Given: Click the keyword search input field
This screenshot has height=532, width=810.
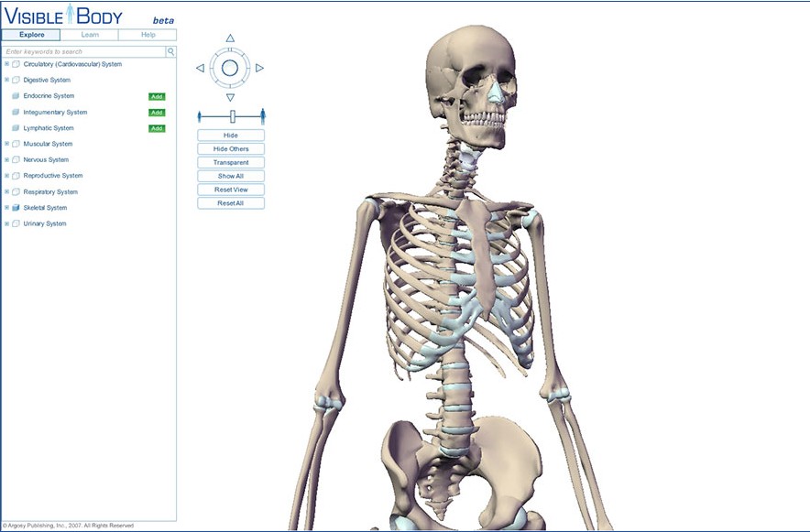Looking at the screenshot, I should 83,52.
